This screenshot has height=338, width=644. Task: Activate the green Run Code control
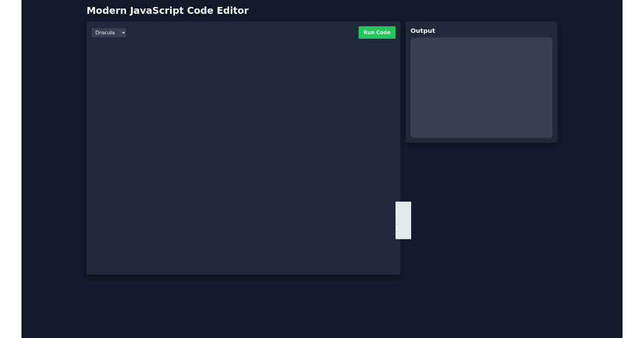pyautogui.click(x=377, y=32)
